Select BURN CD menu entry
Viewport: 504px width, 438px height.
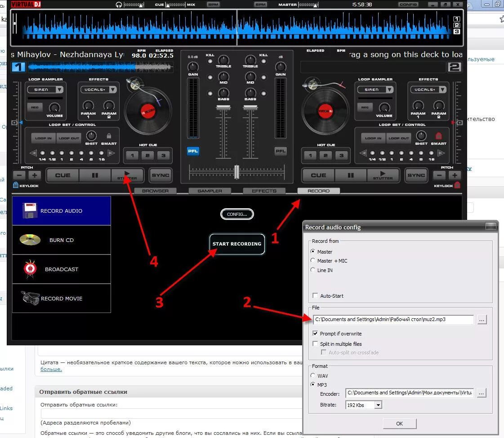click(62, 240)
